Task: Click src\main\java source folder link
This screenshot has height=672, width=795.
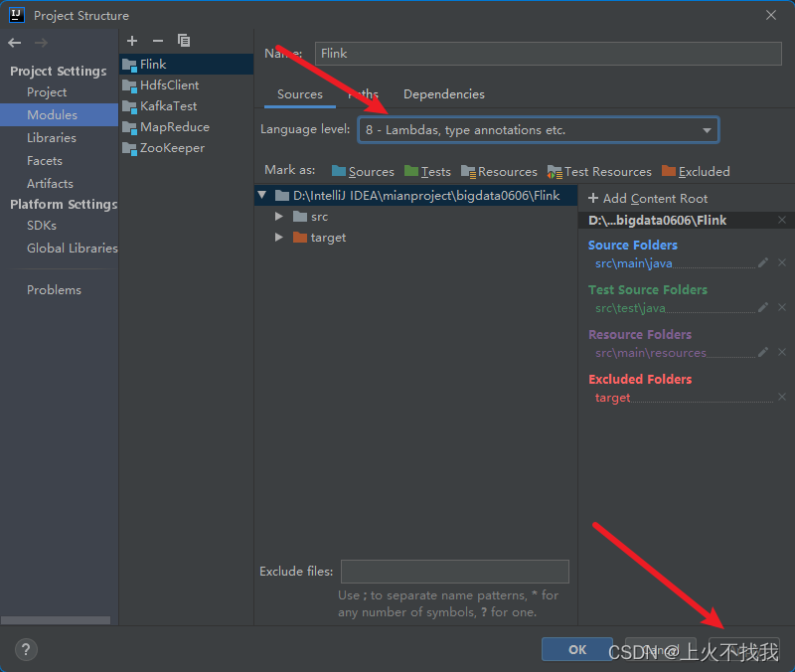Action: 634,263
